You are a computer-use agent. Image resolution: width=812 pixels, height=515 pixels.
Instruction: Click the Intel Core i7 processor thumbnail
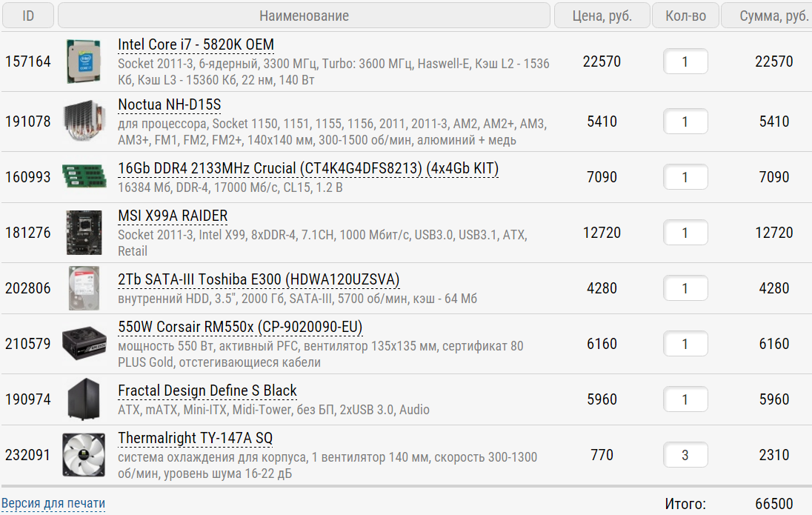click(83, 62)
